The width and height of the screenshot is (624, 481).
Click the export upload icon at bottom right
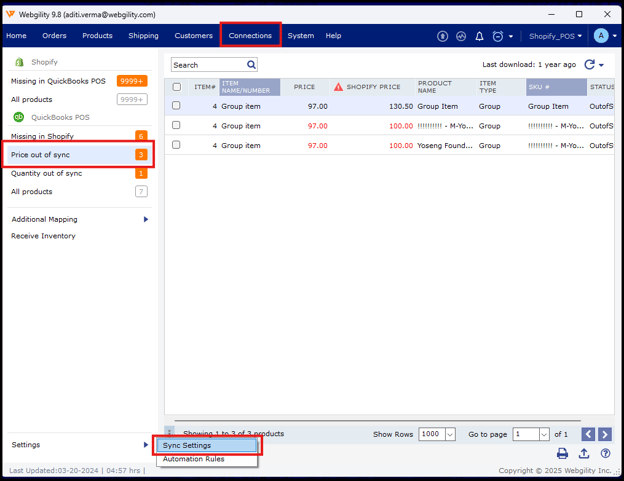(x=584, y=454)
